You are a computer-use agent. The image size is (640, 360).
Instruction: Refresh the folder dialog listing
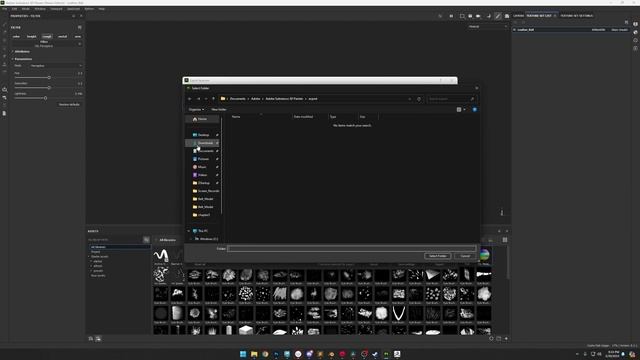coord(419,99)
